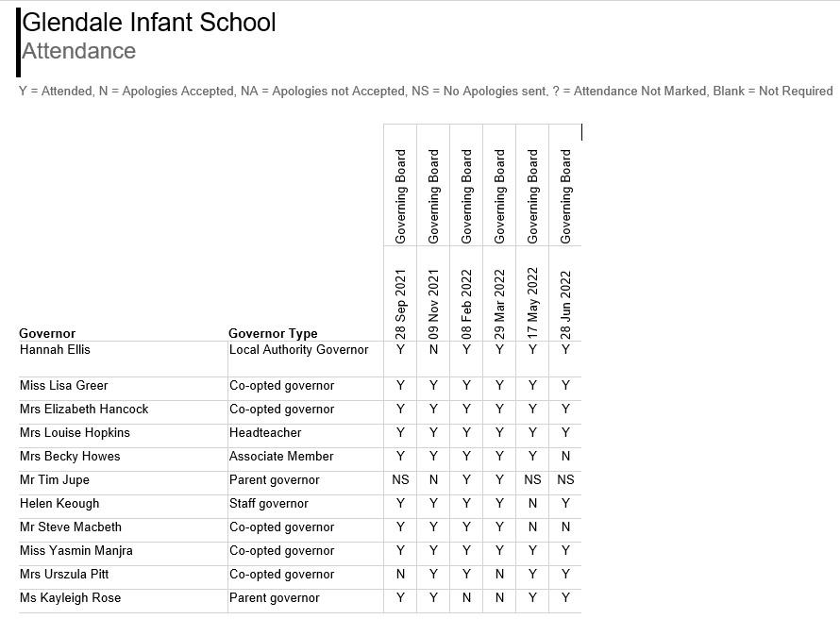Click Ms Kayleigh Rose name cell
The height and width of the screenshot is (619, 840).
point(70,598)
